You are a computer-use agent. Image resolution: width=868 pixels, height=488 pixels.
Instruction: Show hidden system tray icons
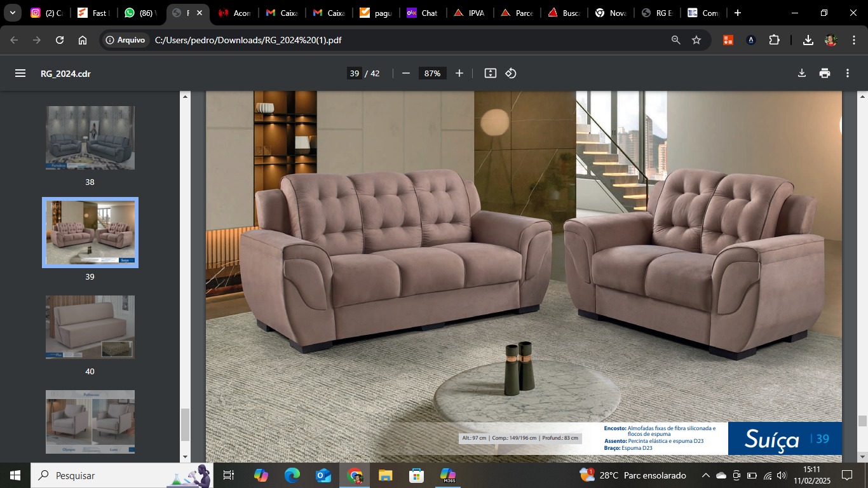pyautogui.click(x=705, y=475)
